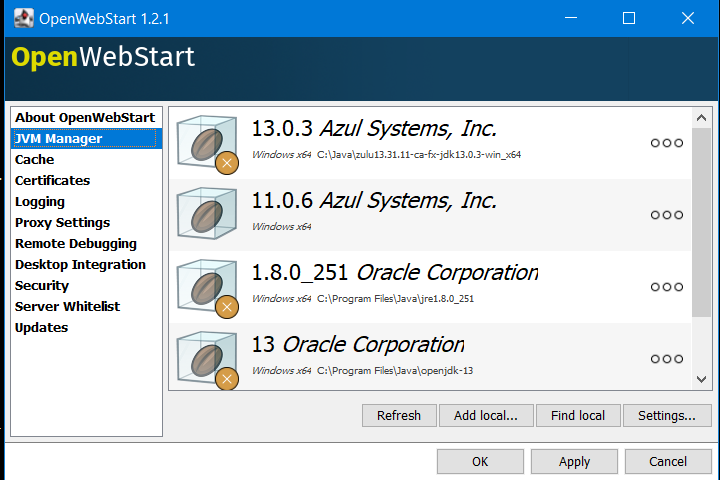This screenshot has height=480, width=720.
Task: Open Logging settings
Action: tap(86, 202)
